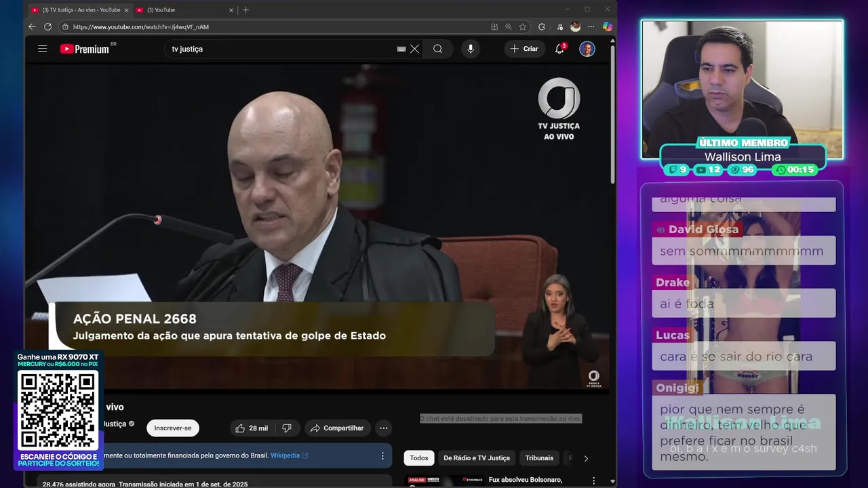Click the search magnifier button

tap(438, 49)
